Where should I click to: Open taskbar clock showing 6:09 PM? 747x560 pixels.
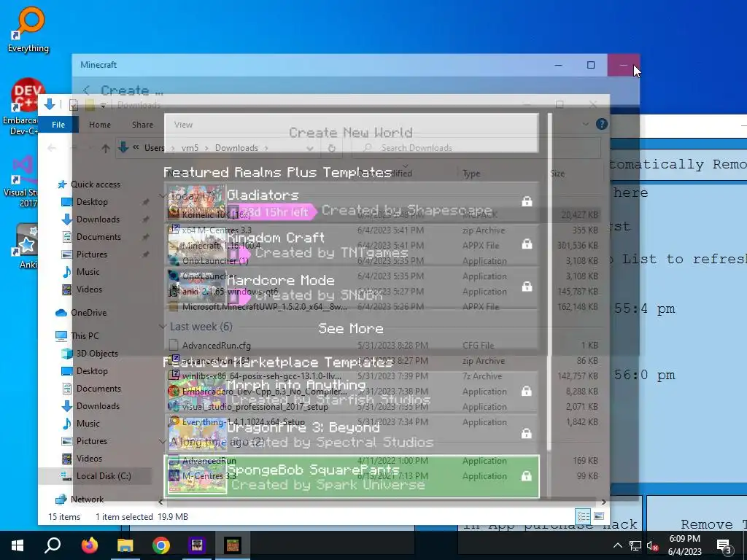pos(684,545)
